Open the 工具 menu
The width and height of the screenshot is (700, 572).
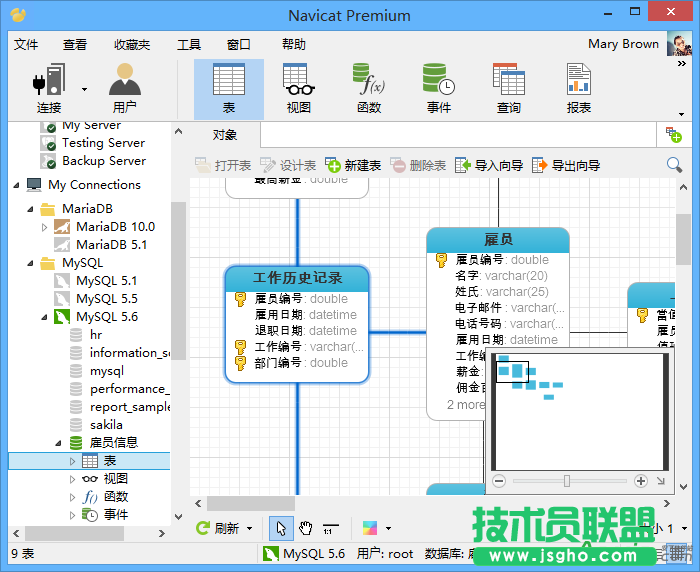[189, 44]
